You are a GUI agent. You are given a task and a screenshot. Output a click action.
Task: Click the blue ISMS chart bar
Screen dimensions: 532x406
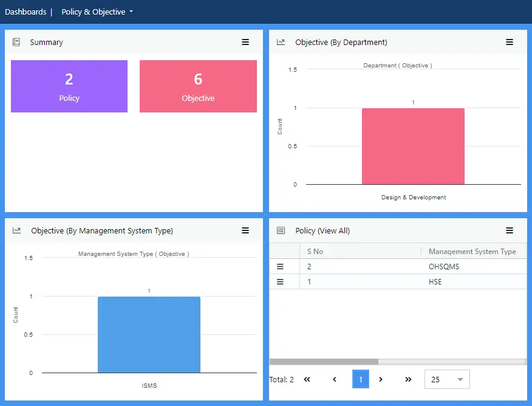(149, 334)
